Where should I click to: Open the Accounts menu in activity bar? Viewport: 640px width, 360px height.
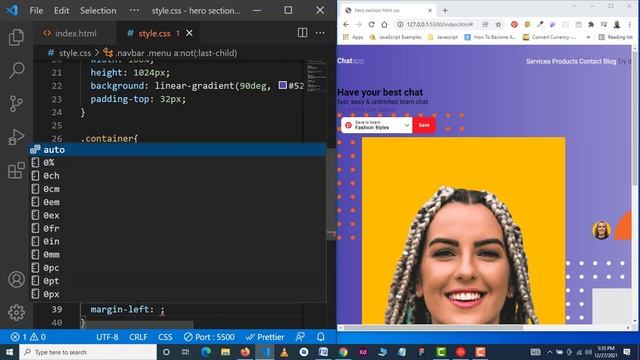pyautogui.click(x=16, y=280)
